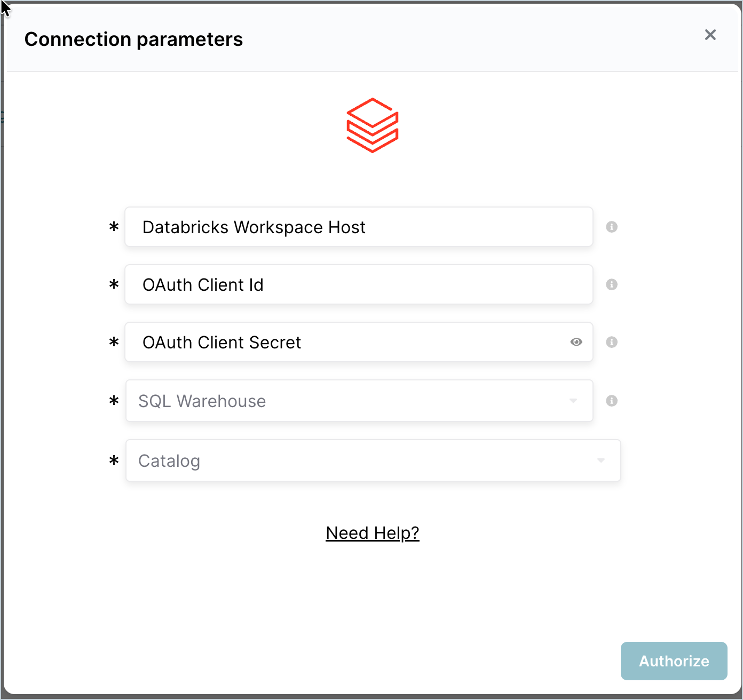This screenshot has width=743, height=700.
Task: Focus the OAuth Client Secret field
Action: pyautogui.click(x=359, y=342)
